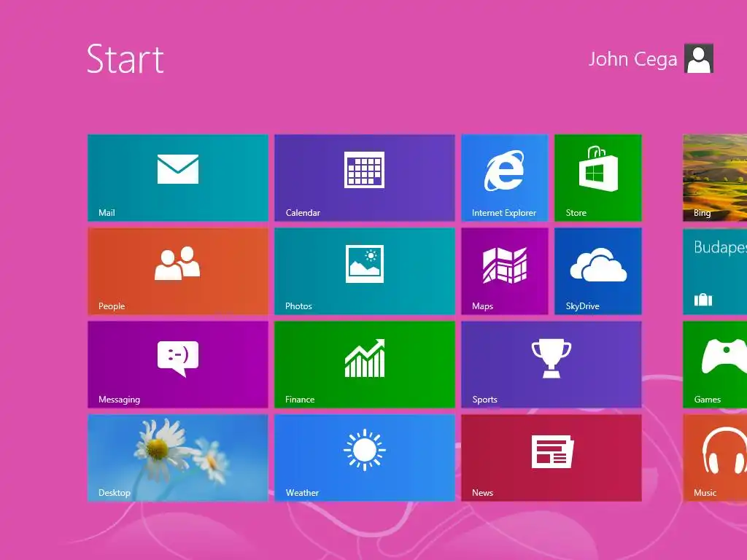Open the Maps tile

pyautogui.click(x=505, y=271)
